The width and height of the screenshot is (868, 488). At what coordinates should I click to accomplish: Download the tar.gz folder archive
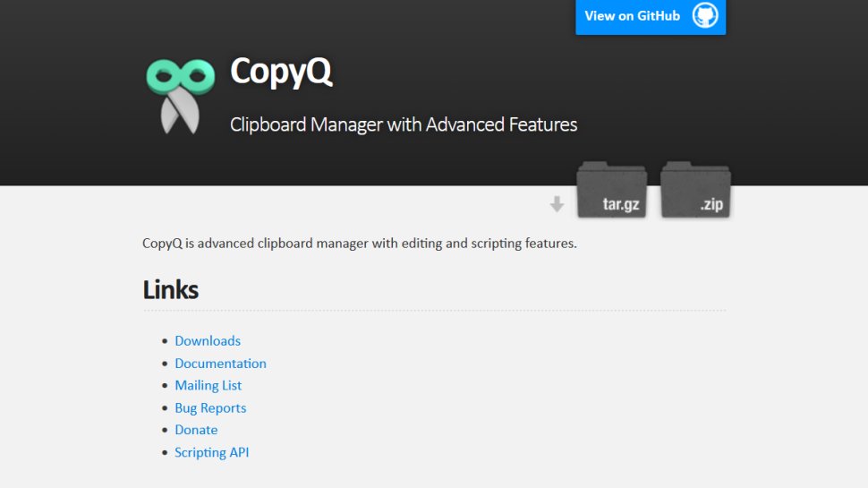pyautogui.click(x=612, y=190)
